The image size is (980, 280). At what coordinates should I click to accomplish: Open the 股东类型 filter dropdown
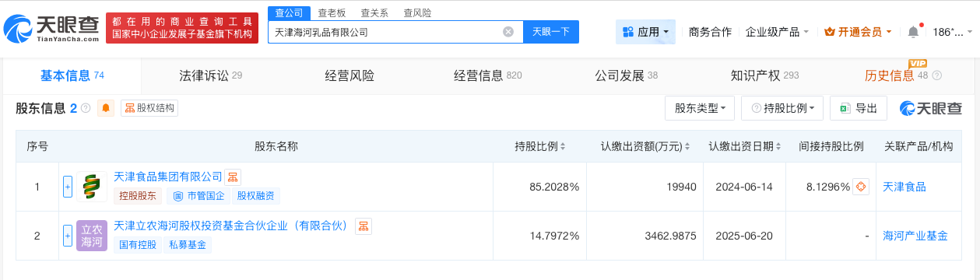coord(700,108)
